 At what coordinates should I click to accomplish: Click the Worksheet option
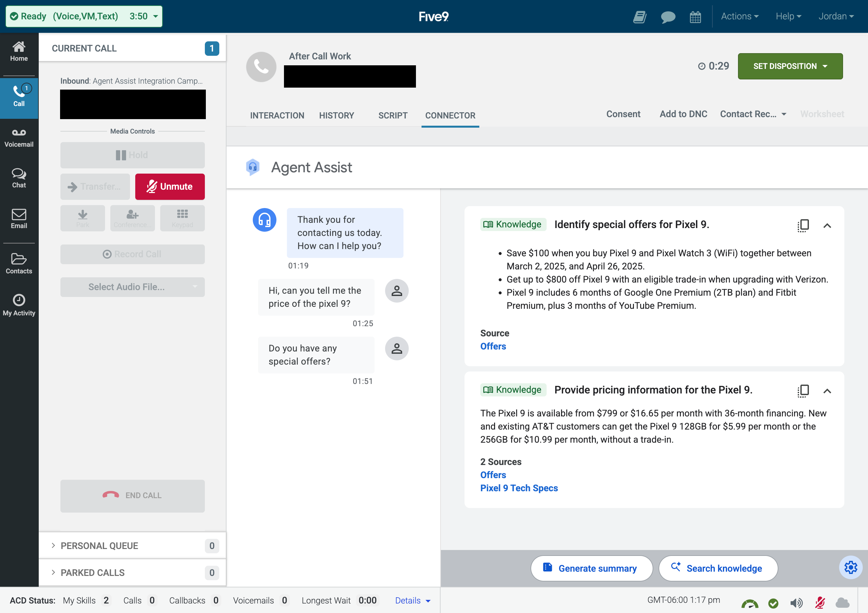click(x=822, y=114)
